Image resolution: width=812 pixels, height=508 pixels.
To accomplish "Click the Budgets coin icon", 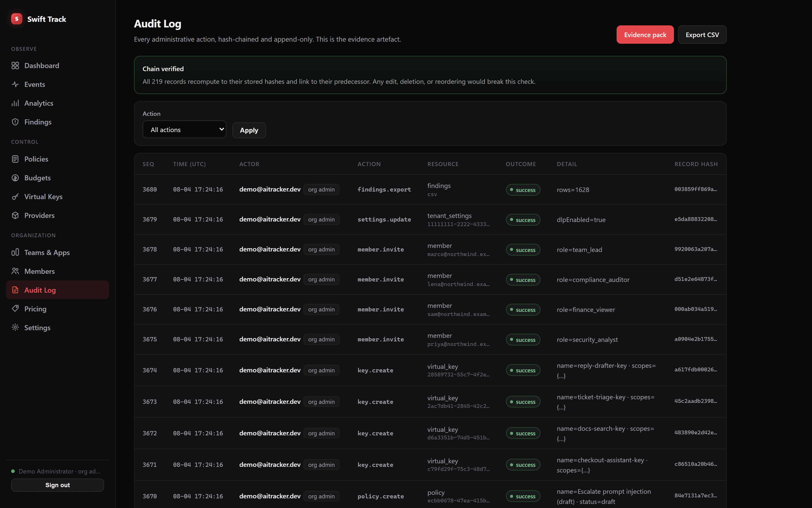I will tap(15, 178).
